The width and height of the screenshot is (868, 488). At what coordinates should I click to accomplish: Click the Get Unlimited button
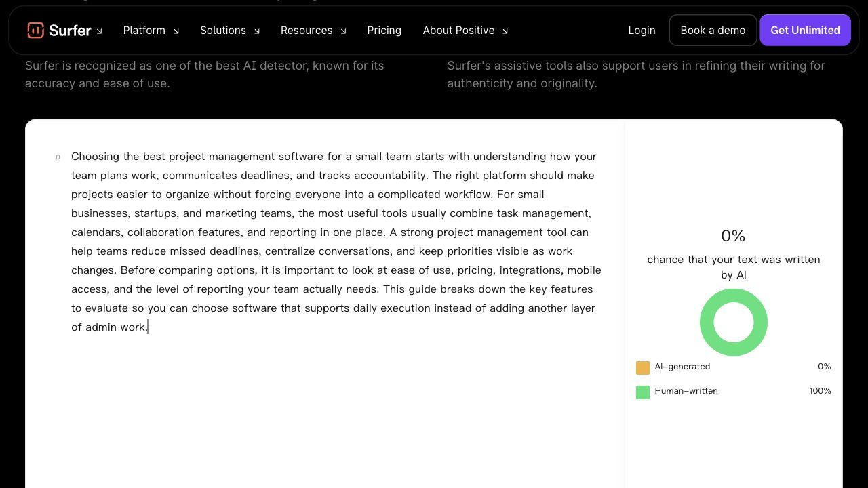(805, 30)
